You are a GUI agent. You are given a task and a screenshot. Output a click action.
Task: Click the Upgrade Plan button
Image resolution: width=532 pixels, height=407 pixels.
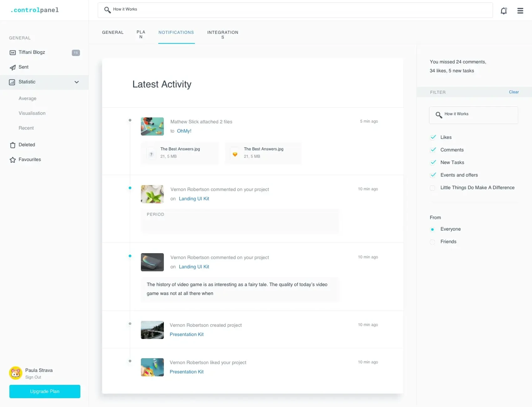[45, 391]
